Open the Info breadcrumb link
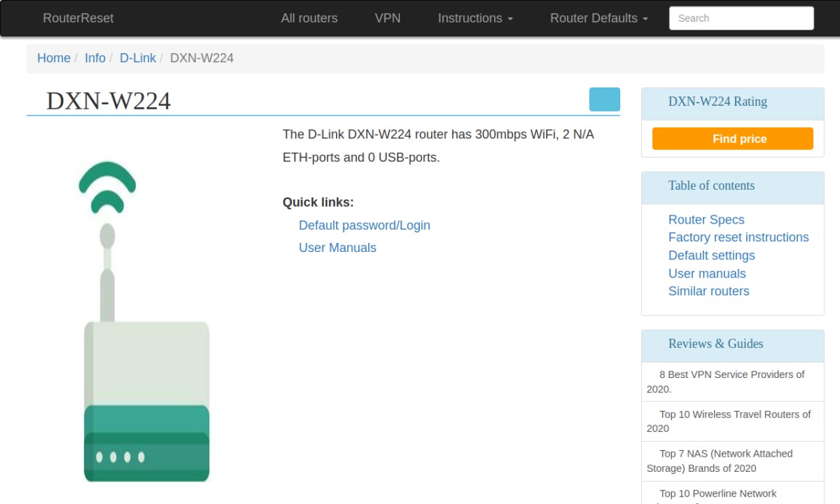This screenshot has width=840, height=504. 95,58
